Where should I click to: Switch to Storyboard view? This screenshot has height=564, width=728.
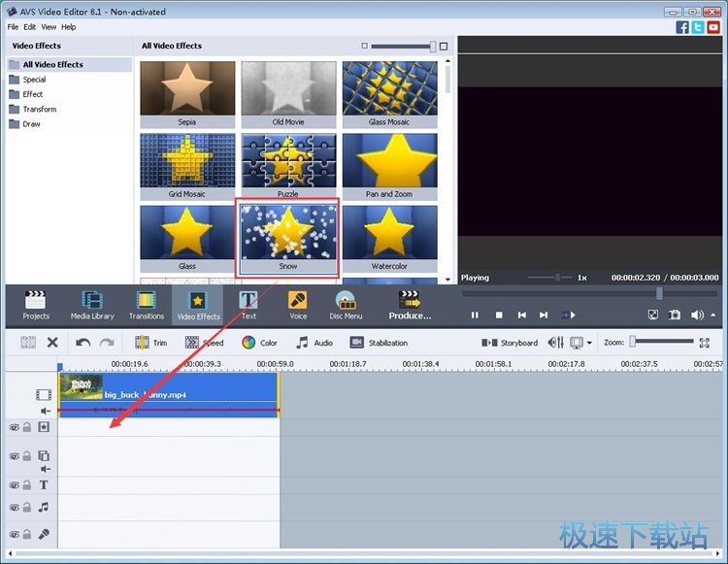coord(511,343)
